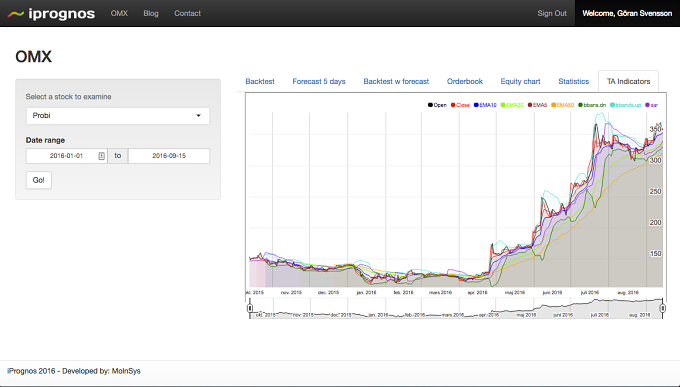Open the Orderbook tab
The width and height of the screenshot is (680, 387).
pyautogui.click(x=465, y=81)
